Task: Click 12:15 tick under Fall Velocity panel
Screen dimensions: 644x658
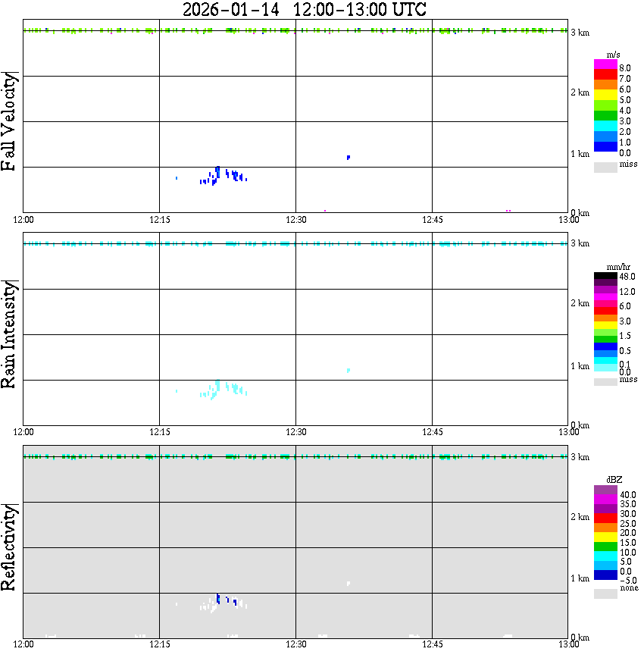Action: 159,220
